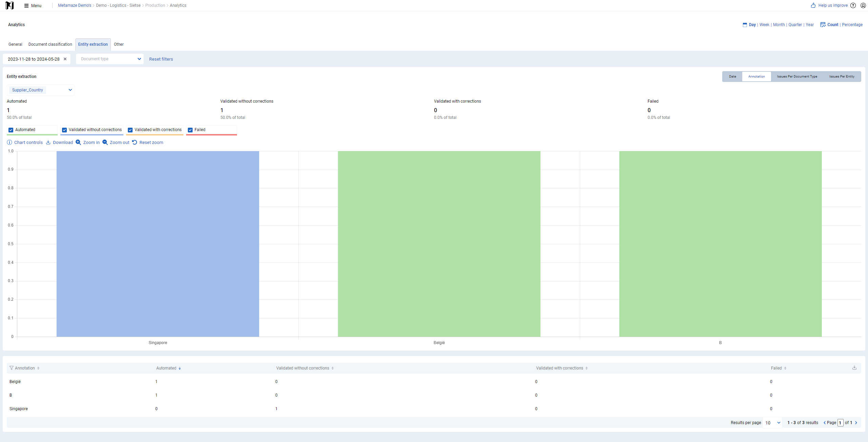868x442 pixels.
Task: Download the chart
Action: 59,142
